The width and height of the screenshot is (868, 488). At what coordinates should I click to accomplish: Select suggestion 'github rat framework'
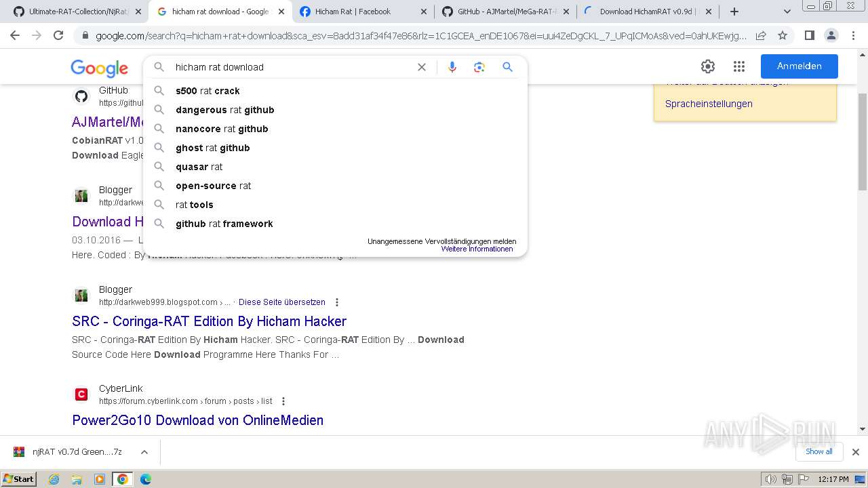coord(335,224)
